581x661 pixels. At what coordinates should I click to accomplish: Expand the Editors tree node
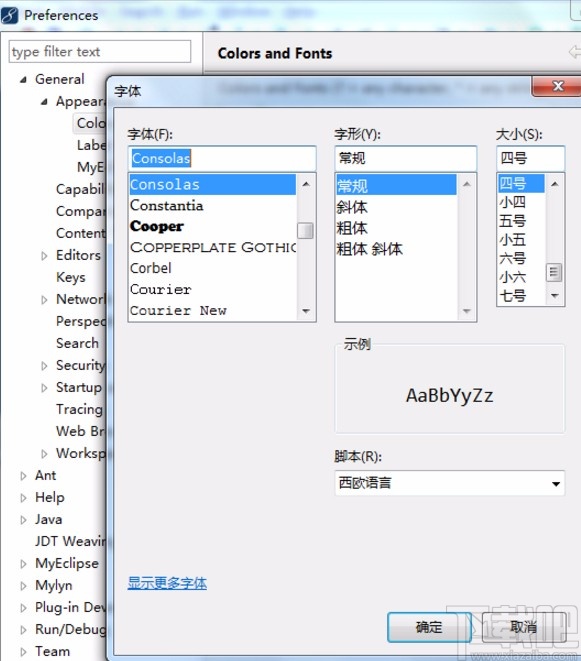coord(44,255)
